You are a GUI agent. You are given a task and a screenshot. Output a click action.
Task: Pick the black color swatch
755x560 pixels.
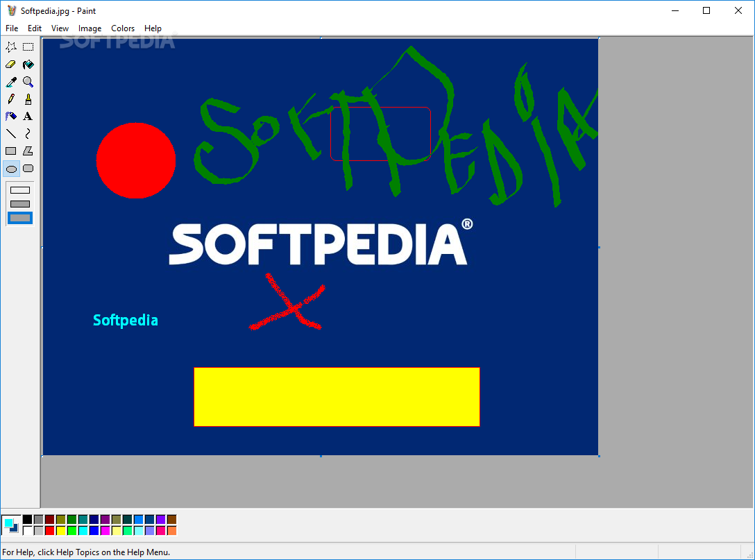tap(28, 519)
